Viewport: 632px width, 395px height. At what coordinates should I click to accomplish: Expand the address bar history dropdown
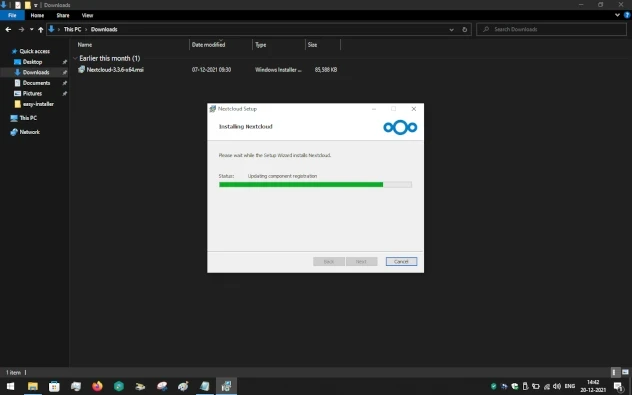pos(451,29)
